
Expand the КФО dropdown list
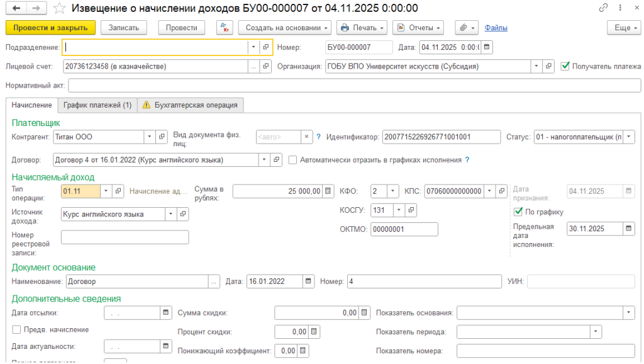393,191
